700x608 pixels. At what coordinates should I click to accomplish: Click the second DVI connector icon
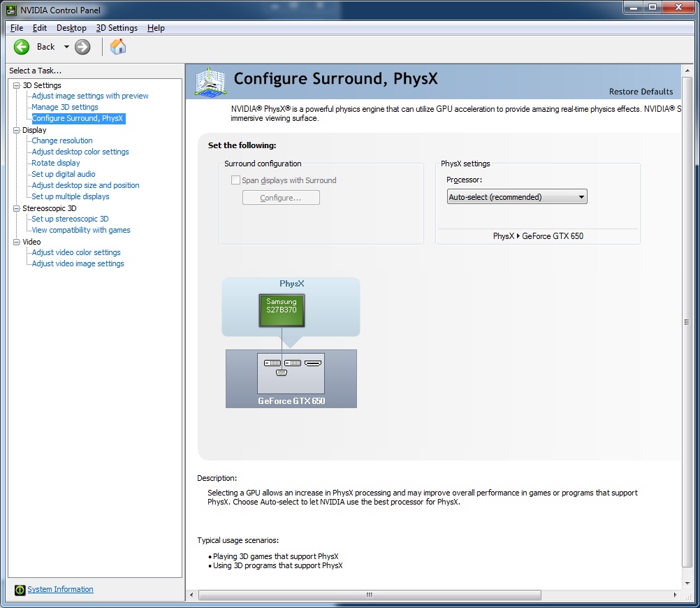[293, 363]
